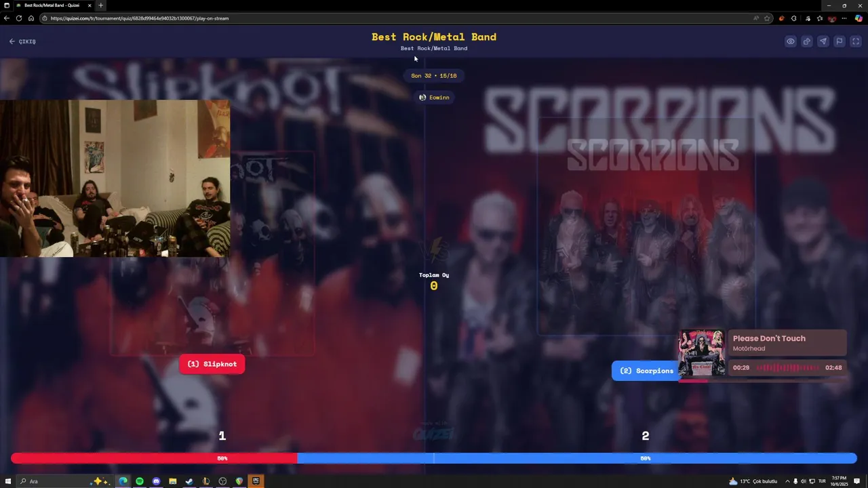Click the red Slipknot vote bar
This screenshot has width=868, height=488.
click(155, 458)
